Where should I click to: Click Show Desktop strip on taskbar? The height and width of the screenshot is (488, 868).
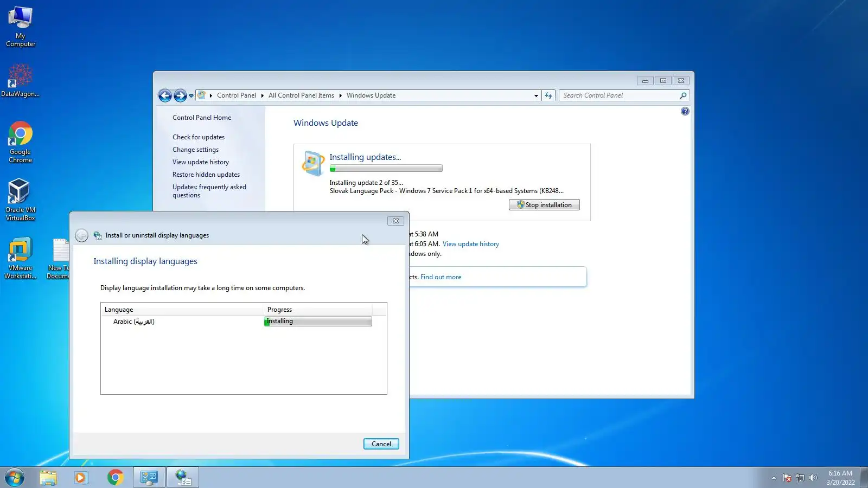point(864,478)
